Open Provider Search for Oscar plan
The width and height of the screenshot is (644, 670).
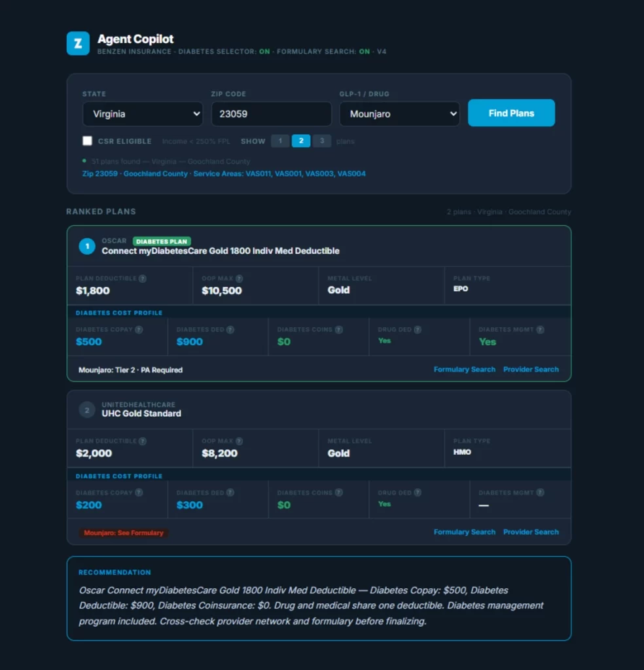[x=531, y=369]
